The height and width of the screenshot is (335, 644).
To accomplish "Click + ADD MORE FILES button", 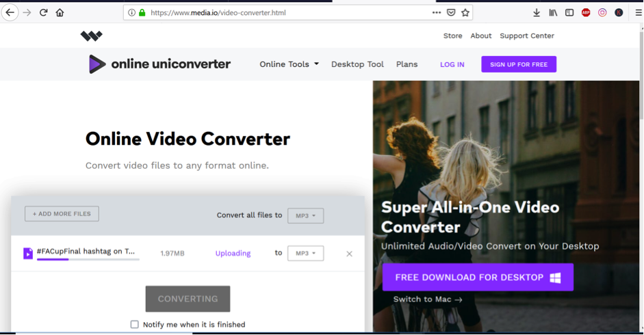I will tap(62, 214).
